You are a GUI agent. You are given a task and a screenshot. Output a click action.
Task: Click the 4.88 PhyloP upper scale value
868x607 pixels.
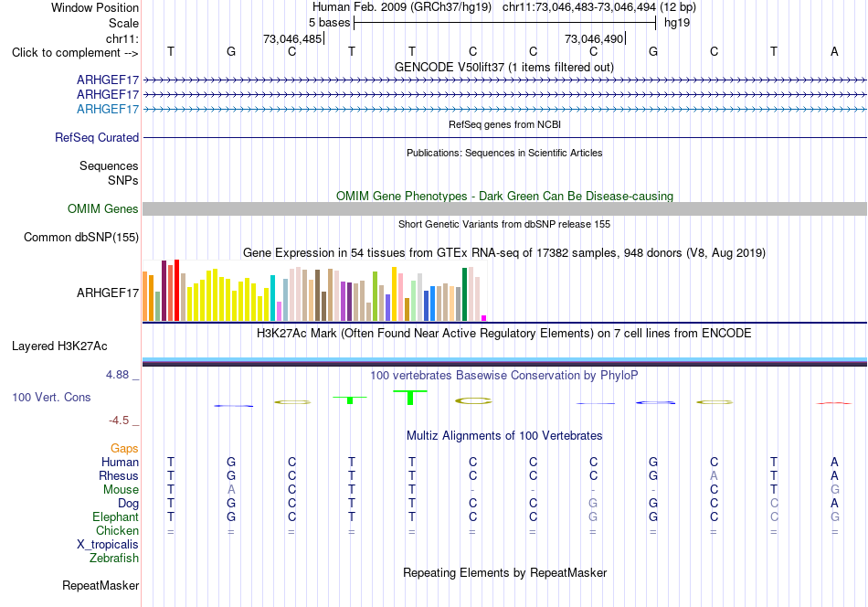click(117, 375)
